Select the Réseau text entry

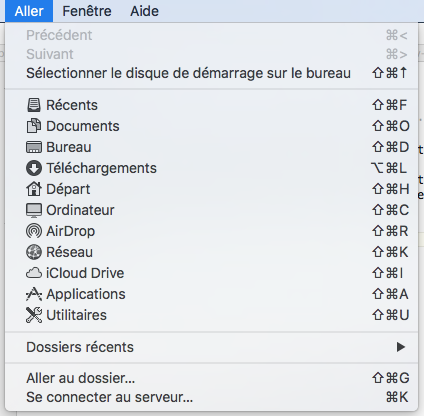[x=69, y=252]
